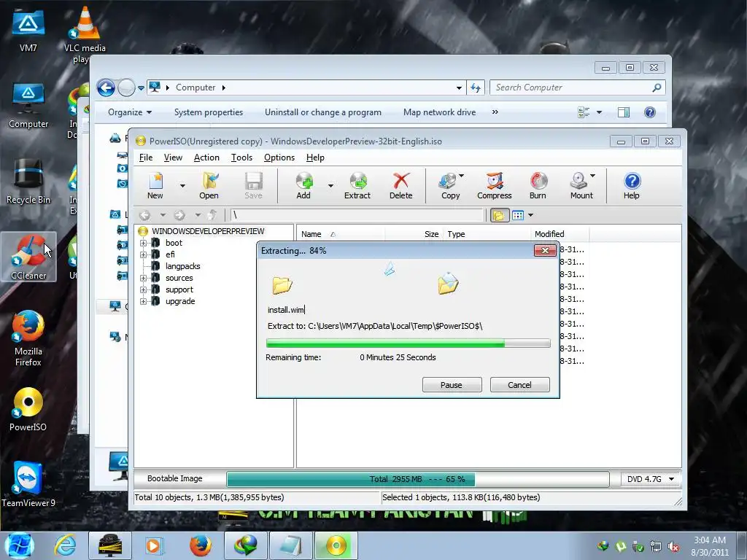Select the VLC media player desktop icon

(85, 35)
